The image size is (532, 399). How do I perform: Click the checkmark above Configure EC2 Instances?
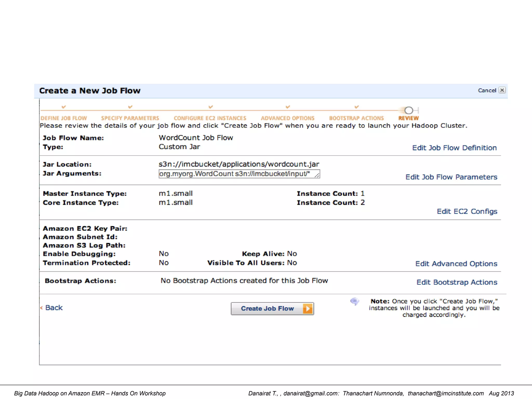211,107
